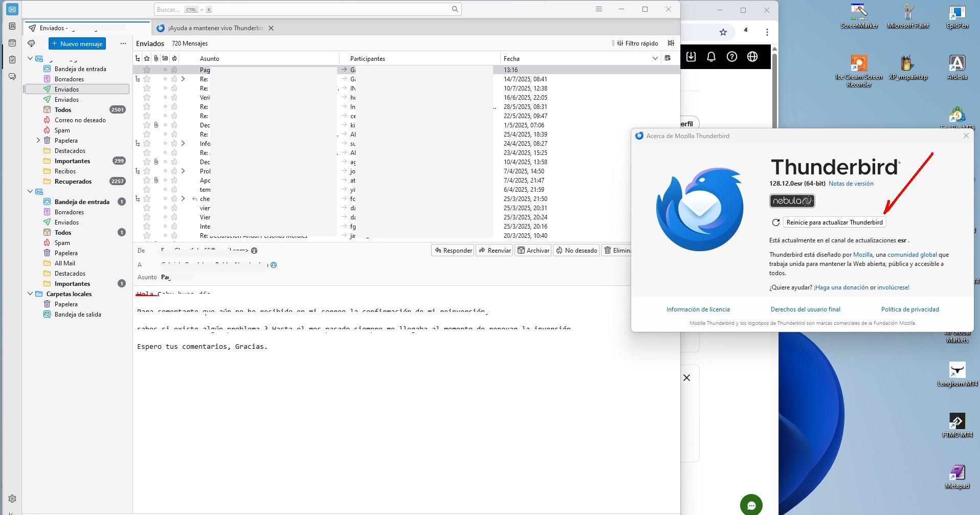Open the EpicPen desktop shortcut

957,16
